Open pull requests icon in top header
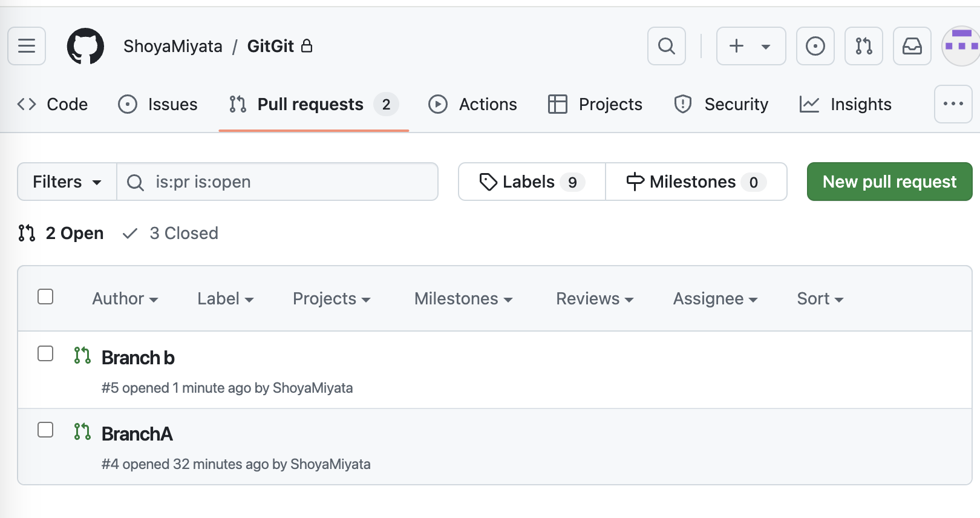This screenshot has height=518, width=980. [x=863, y=46]
